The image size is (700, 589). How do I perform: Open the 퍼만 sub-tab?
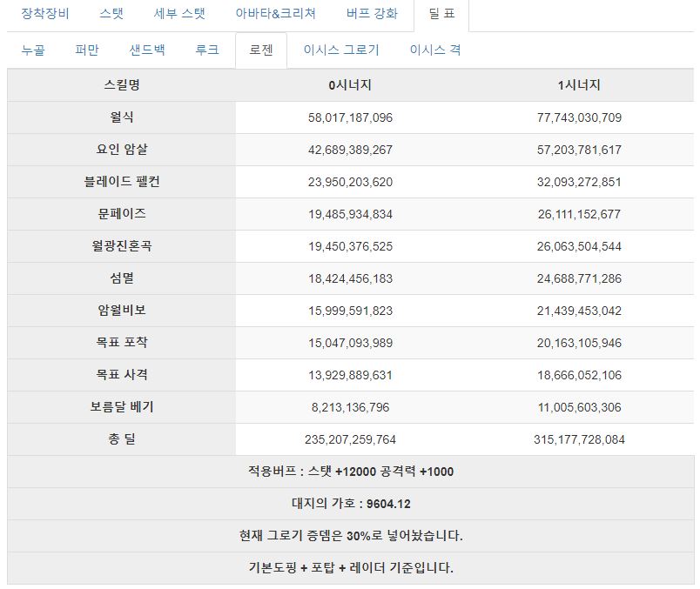(x=87, y=50)
